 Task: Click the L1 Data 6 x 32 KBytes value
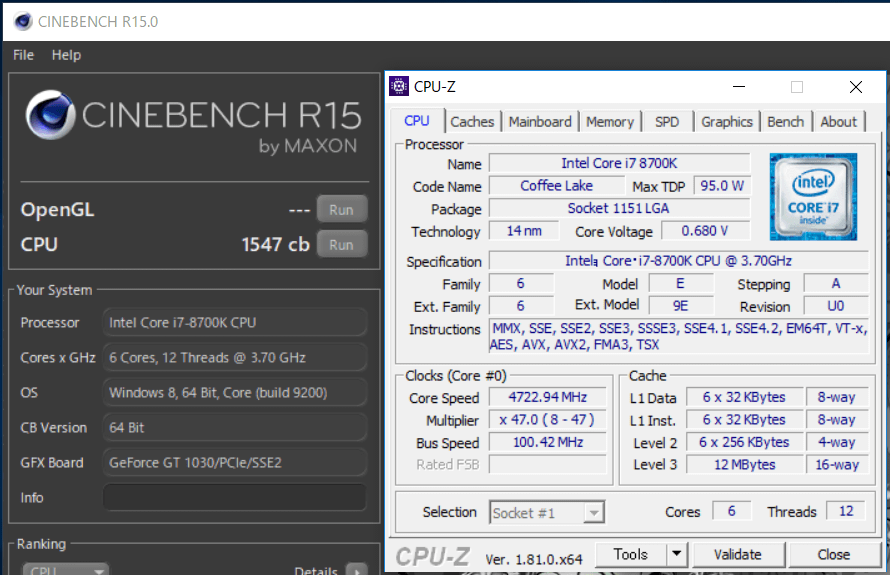pos(744,397)
